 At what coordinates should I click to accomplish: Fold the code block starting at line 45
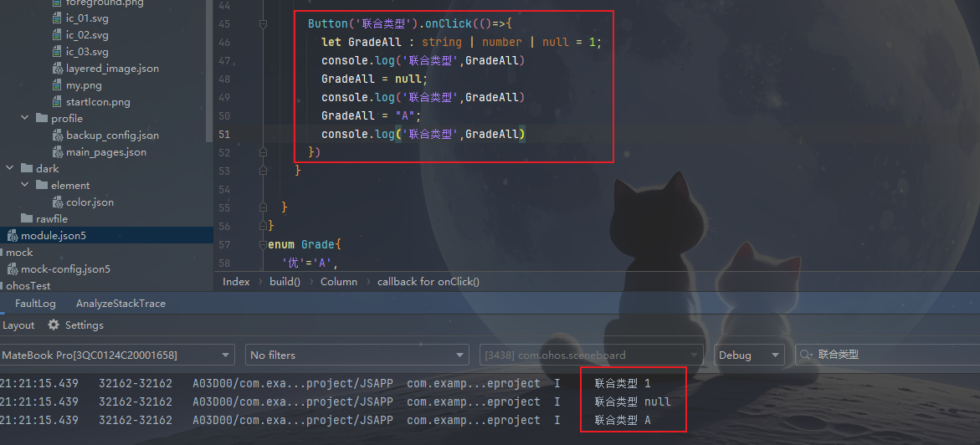coord(263,23)
